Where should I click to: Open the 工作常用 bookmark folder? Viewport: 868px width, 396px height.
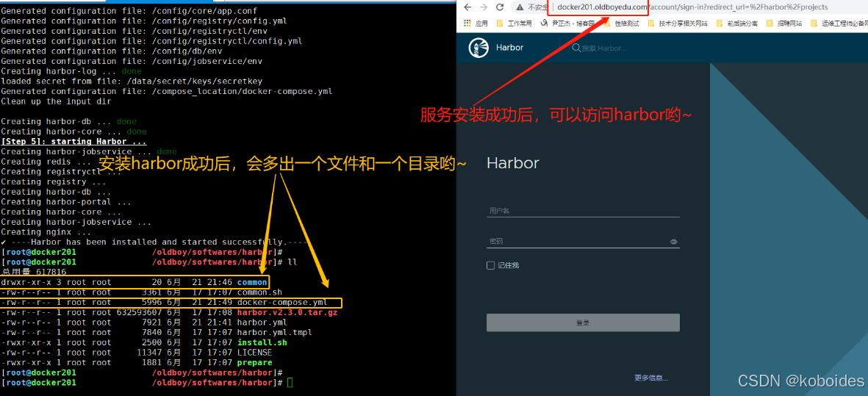tap(514, 24)
